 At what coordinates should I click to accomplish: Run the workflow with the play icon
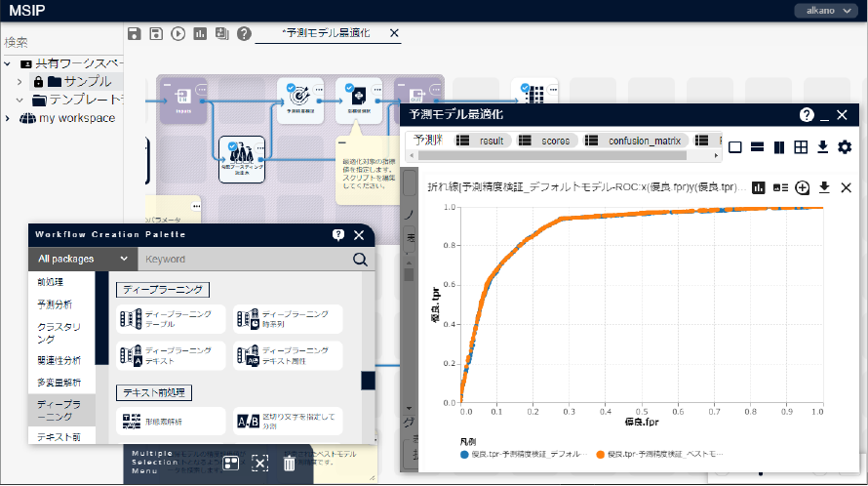[x=178, y=33]
